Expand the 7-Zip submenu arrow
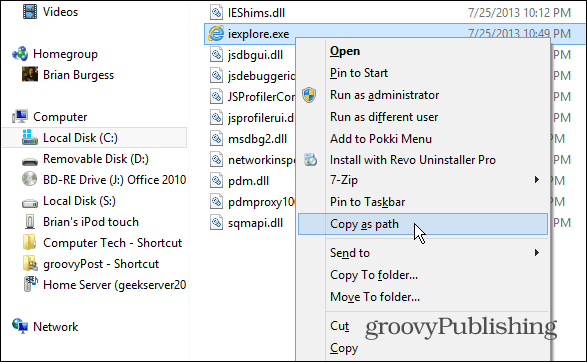This screenshot has height=362, width=587. coord(536,180)
